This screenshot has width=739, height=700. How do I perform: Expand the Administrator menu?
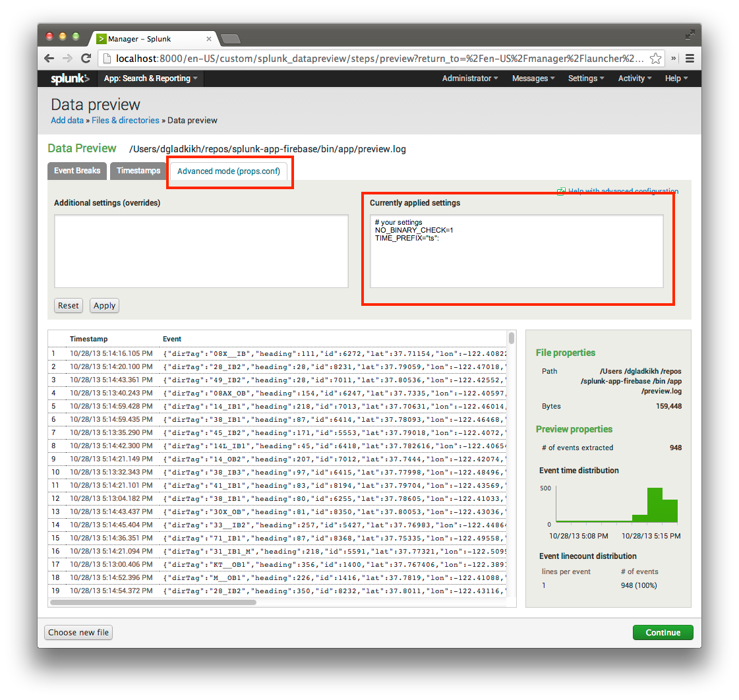point(470,78)
